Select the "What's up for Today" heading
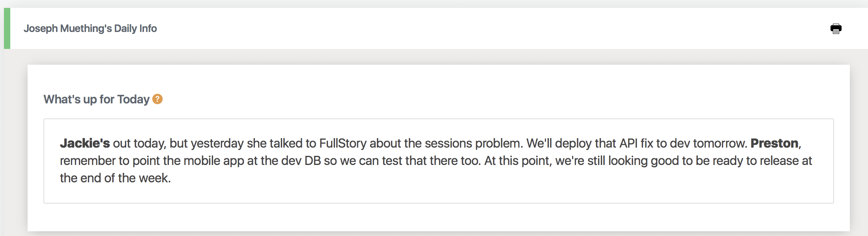 (x=96, y=99)
